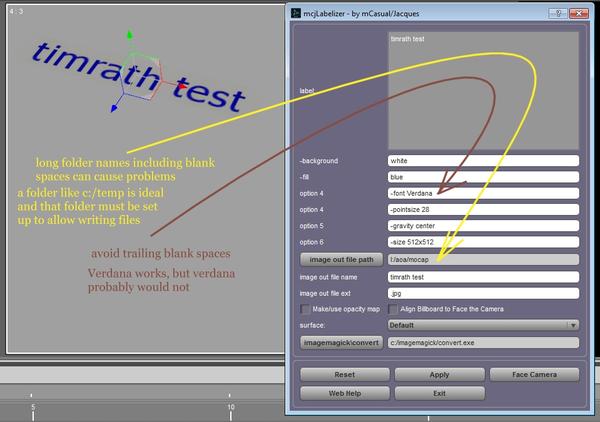600x422 pixels.
Task: Click the help question mark button in title bar
Action: [558, 13]
